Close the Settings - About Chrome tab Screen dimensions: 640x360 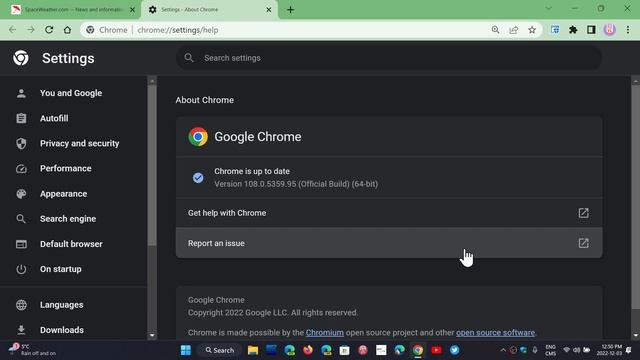pos(269,10)
